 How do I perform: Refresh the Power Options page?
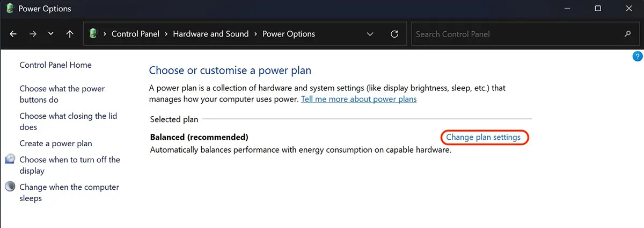point(394,34)
